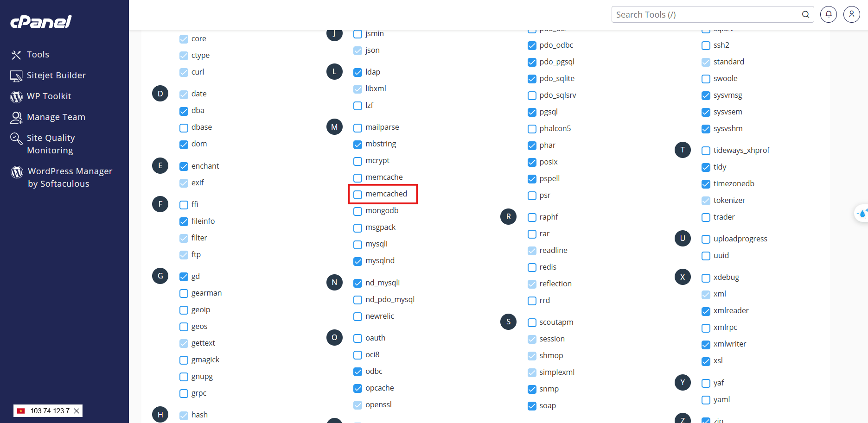Click the letter N section badge
This screenshot has width=868, height=423.
tap(334, 282)
